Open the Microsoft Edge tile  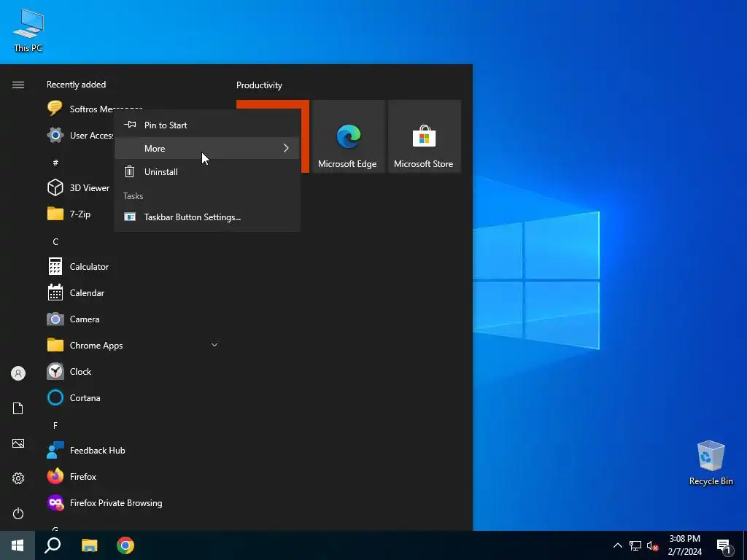[348, 136]
